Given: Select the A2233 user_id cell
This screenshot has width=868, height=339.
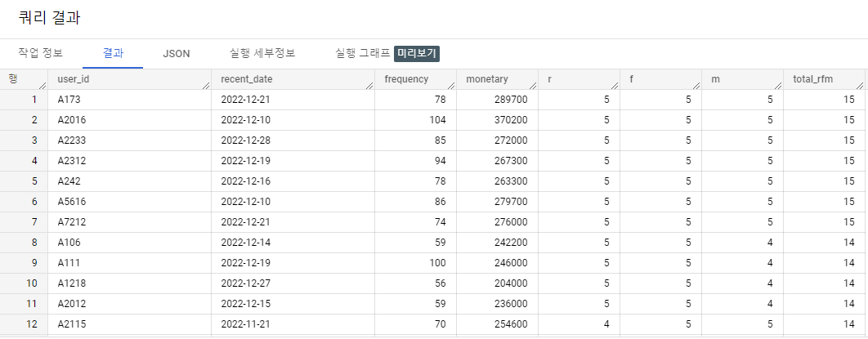Looking at the screenshot, I should tap(129, 141).
